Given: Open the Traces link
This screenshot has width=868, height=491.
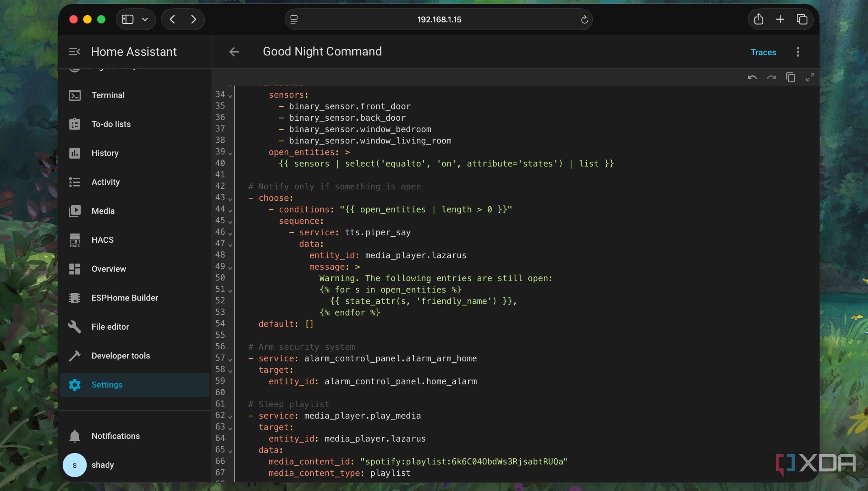Looking at the screenshot, I should tap(763, 52).
